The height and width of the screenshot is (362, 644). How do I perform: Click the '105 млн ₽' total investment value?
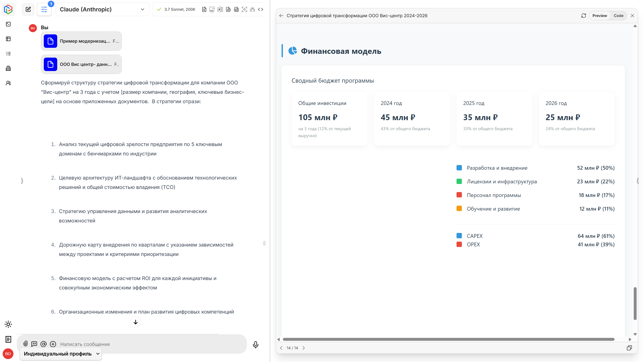(x=318, y=117)
